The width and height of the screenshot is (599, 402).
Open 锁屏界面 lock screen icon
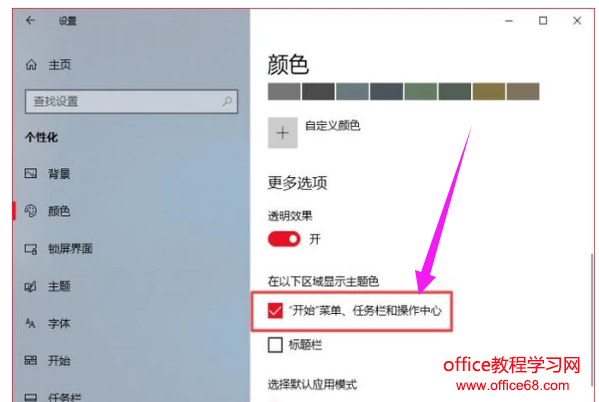click(x=31, y=249)
